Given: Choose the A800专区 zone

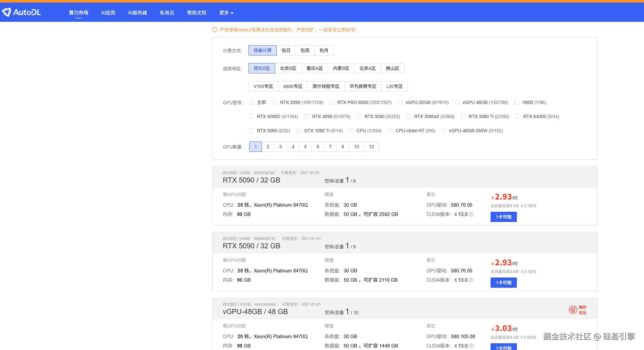Looking at the screenshot, I should pos(292,86).
